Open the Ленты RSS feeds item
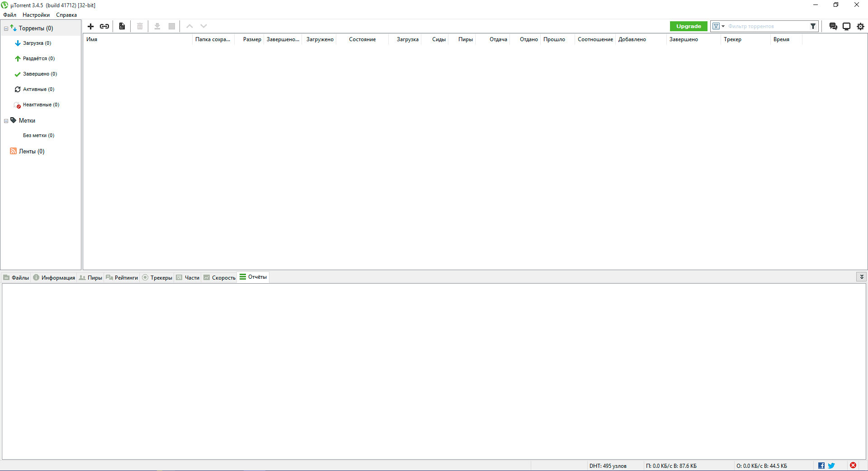Viewport: 868px width, 471px height. pyautogui.click(x=31, y=151)
